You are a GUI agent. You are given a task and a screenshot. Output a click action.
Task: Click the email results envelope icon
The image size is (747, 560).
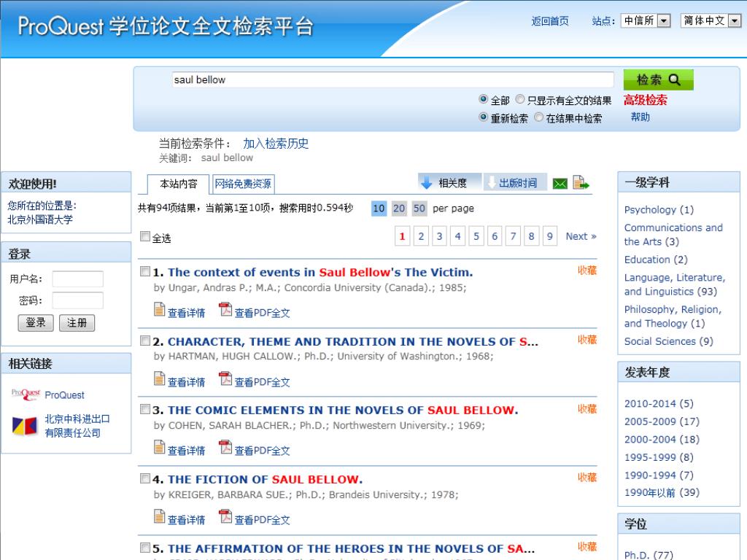click(x=560, y=183)
